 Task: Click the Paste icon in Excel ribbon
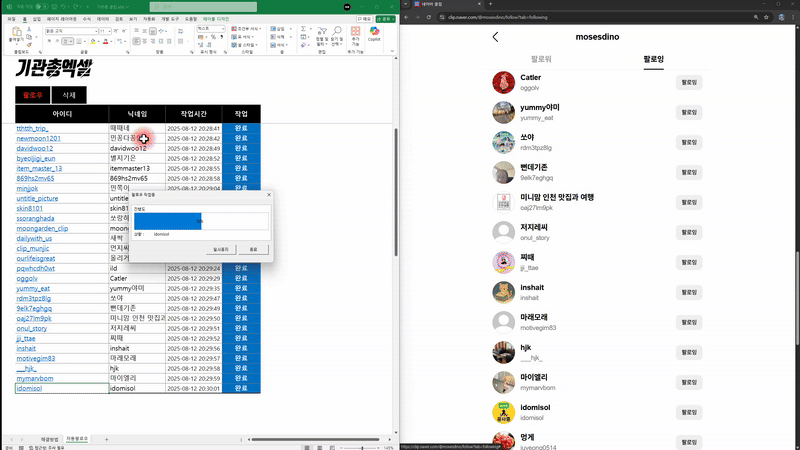tap(16, 33)
